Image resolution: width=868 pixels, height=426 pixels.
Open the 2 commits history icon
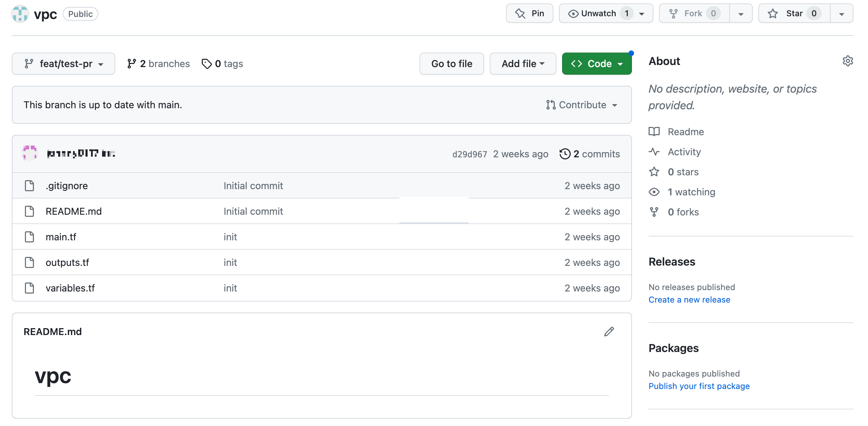coord(565,154)
